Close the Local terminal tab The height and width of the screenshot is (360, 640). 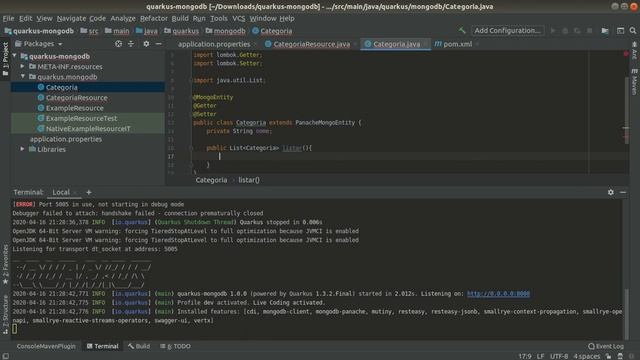tap(75, 192)
